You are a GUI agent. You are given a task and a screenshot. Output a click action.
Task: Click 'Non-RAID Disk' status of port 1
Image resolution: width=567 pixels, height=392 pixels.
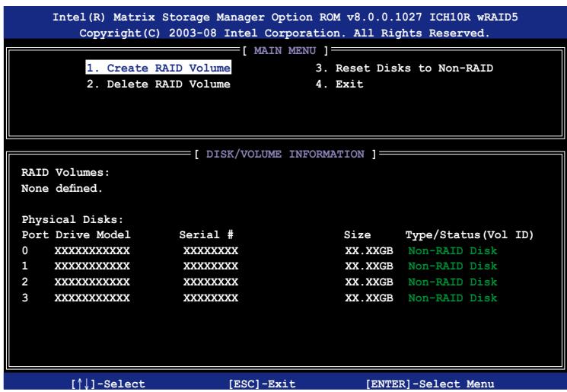click(x=453, y=266)
